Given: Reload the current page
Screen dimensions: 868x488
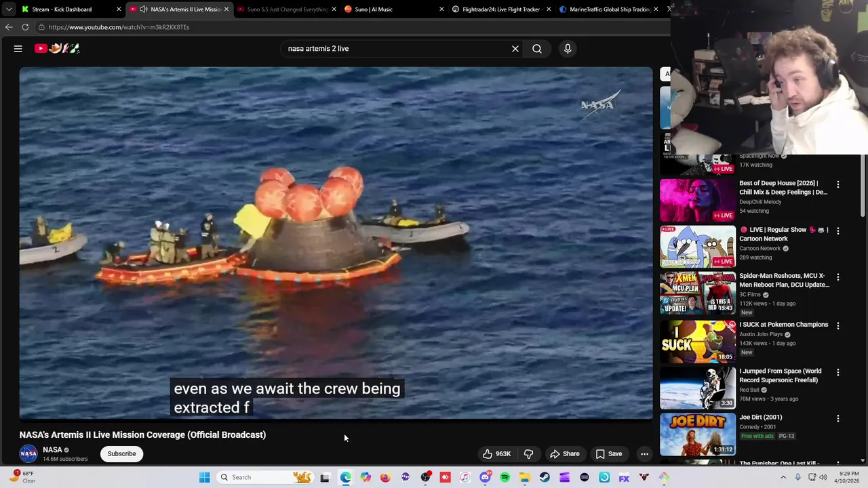Looking at the screenshot, I should [25, 27].
